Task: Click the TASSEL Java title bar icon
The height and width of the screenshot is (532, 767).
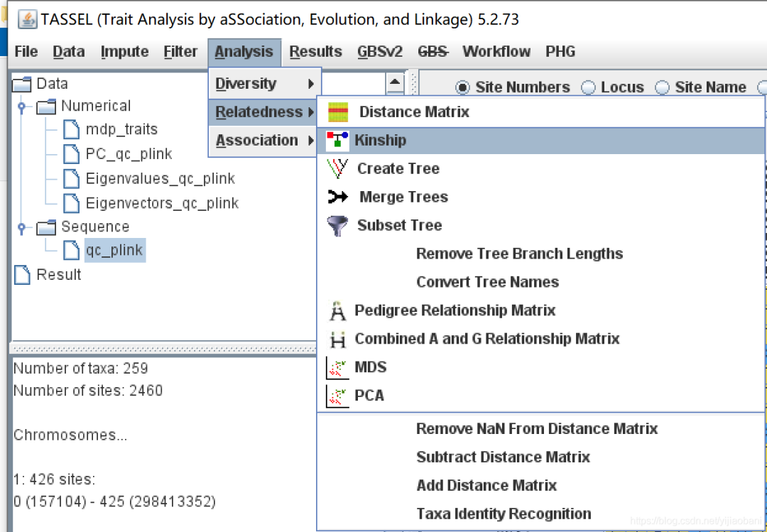Action: [28, 20]
